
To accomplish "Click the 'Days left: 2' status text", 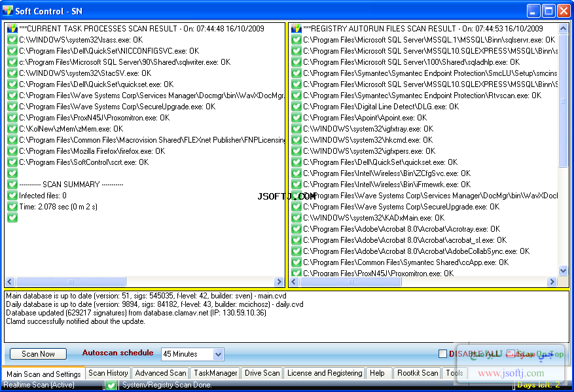I will tap(539, 385).
